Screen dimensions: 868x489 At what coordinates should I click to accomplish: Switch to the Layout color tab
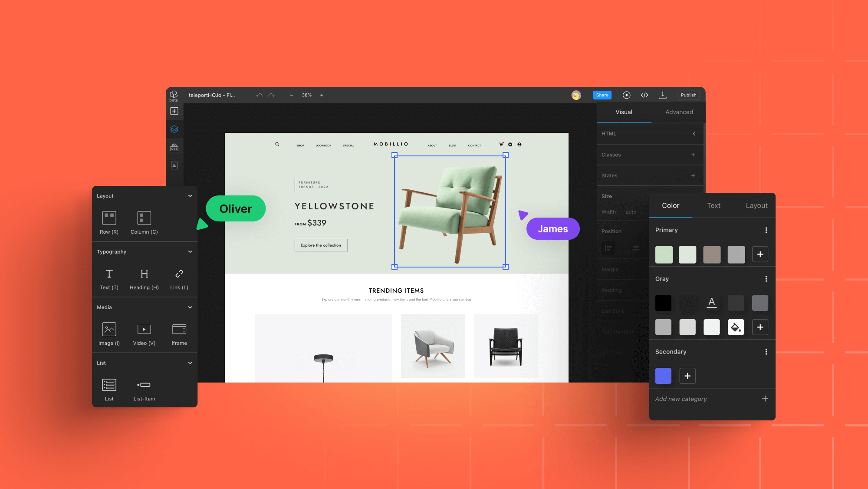click(x=753, y=205)
